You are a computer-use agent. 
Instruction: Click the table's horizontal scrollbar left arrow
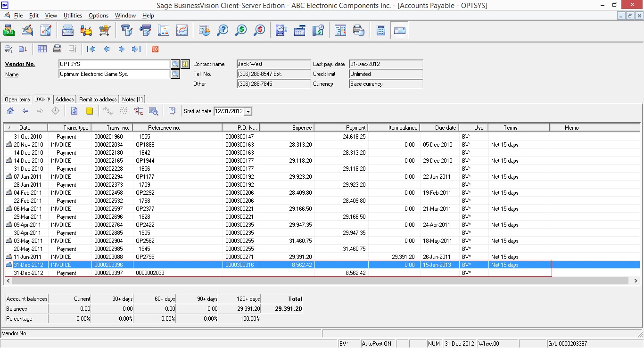tap(9, 281)
